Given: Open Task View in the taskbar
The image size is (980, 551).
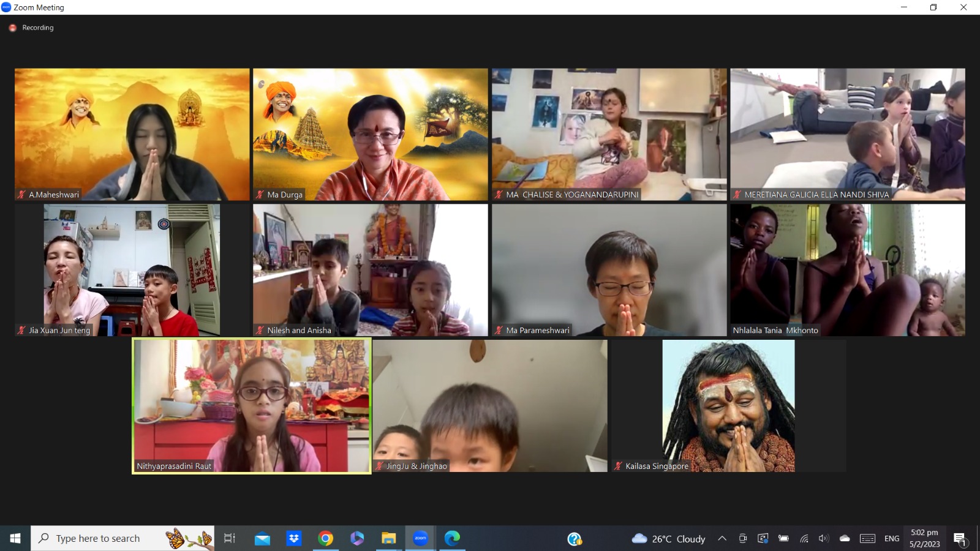Looking at the screenshot, I should coord(230,538).
